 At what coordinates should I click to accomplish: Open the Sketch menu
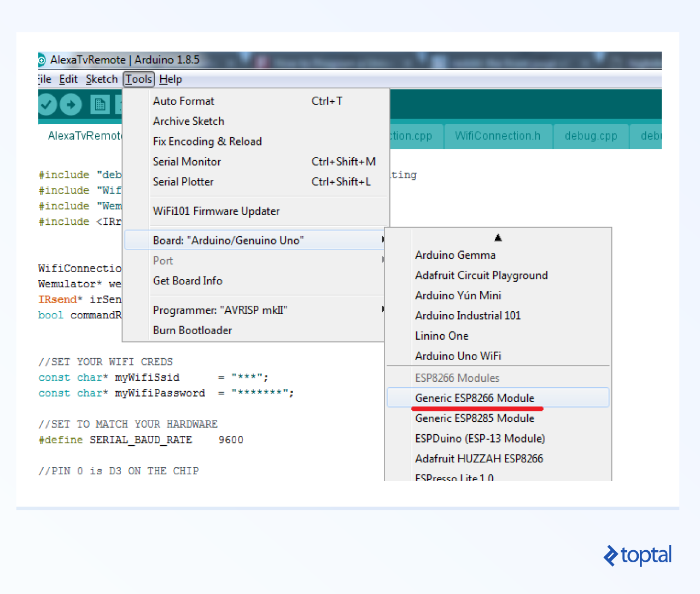coord(102,79)
